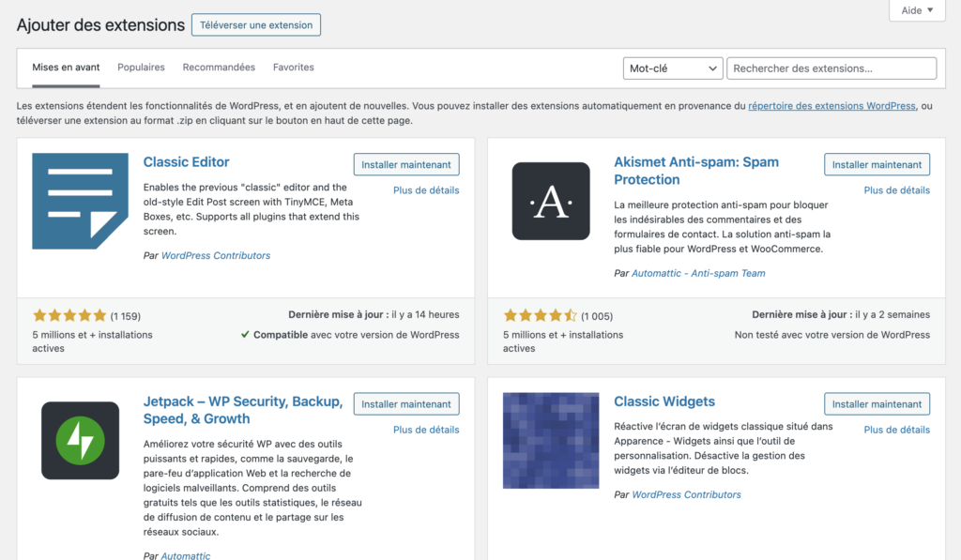The width and height of the screenshot is (961, 560).
Task: Open the Classic Widgets title link
Action: (x=664, y=401)
